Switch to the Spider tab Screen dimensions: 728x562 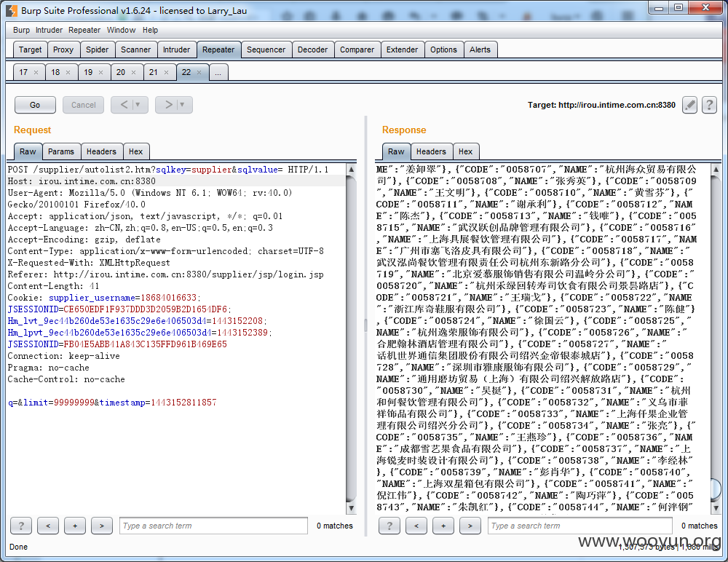(x=97, y=50)
